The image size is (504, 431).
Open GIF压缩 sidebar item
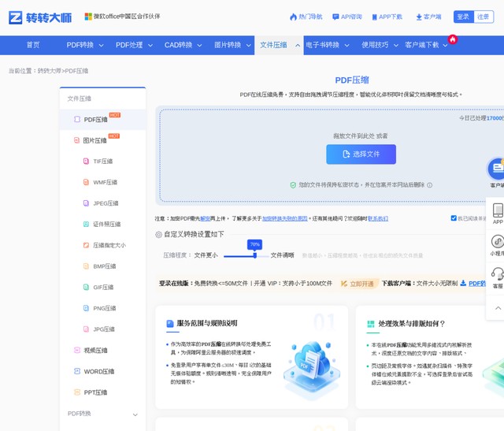tap(103, 288)
